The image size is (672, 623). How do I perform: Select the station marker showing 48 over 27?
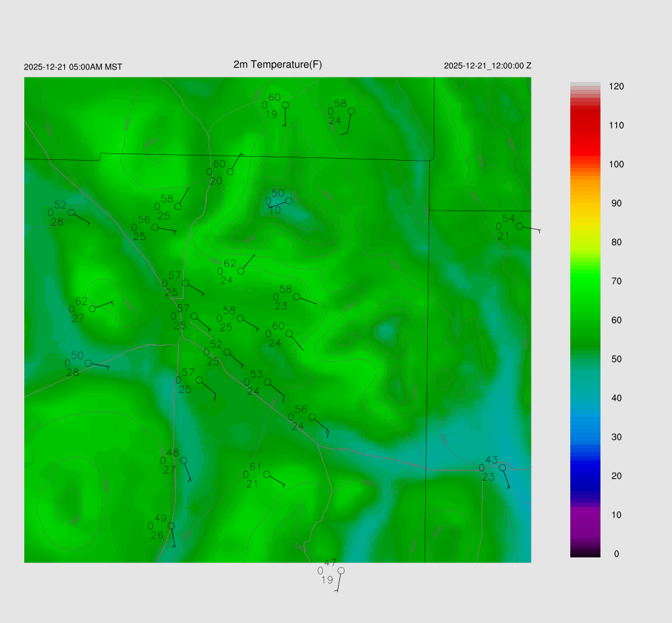tap(184, 460)
